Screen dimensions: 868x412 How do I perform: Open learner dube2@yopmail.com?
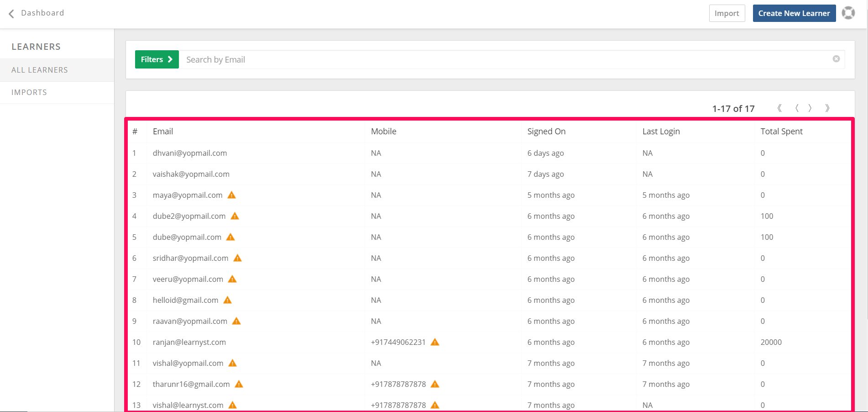click(x=189, y=216)
